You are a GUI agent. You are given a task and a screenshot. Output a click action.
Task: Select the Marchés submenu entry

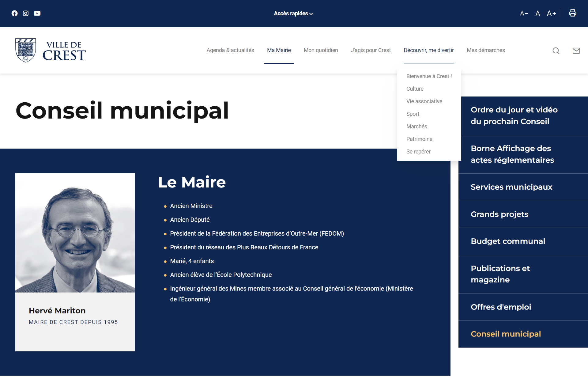(417, 127)
